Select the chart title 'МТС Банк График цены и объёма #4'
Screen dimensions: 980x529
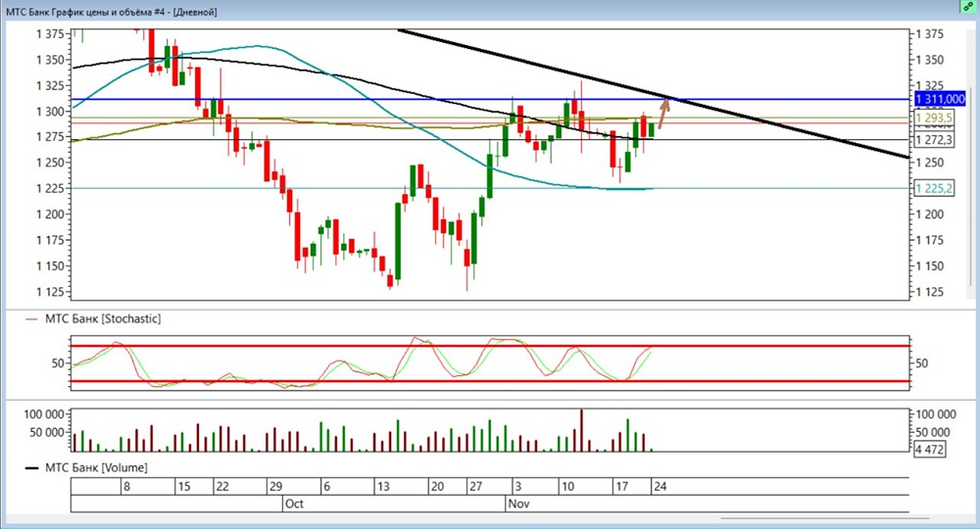point(87,12)
